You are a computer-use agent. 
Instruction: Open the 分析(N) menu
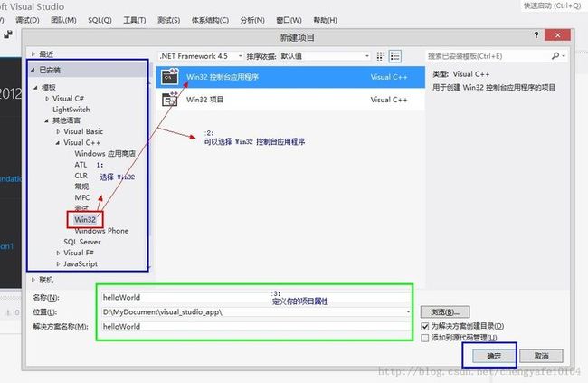(252, 20)
